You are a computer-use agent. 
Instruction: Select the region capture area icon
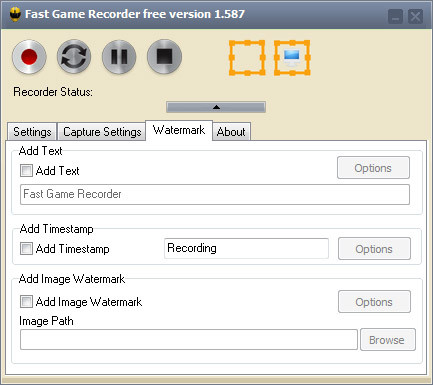coord(247,58)
